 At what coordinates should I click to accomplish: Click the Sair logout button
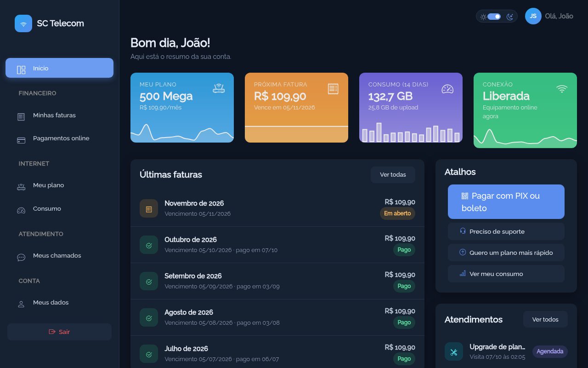(x=59, y=332)
